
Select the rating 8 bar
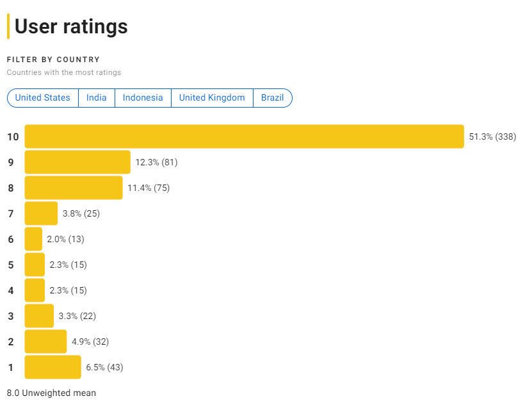[x=72, y=188]
